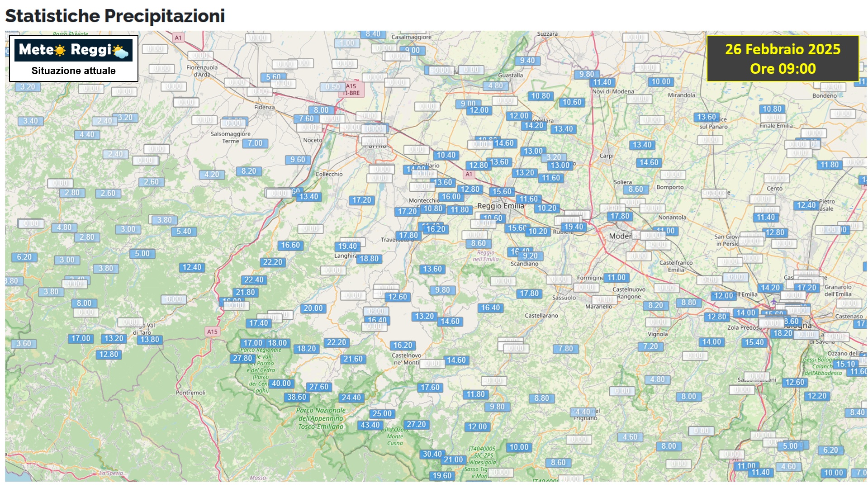Click the A15 shield near Val di Taro
The height and width of the screenshot is (488, 868).
pos(212,332)
